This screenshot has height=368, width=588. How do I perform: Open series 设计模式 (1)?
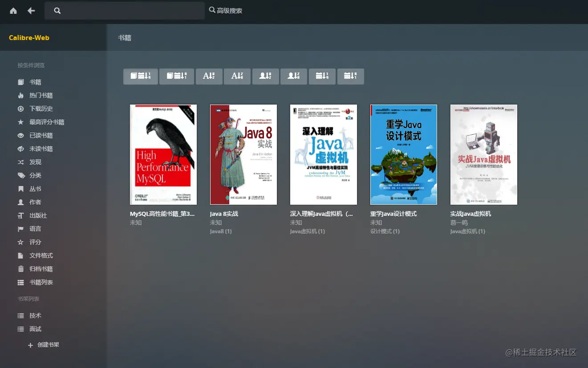coord(385,231)
